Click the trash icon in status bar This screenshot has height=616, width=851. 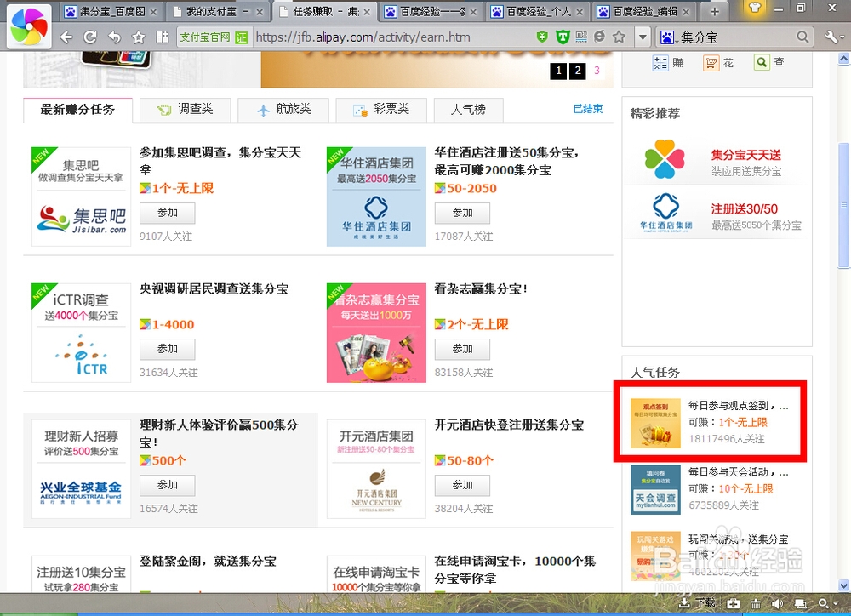(756, 603)
